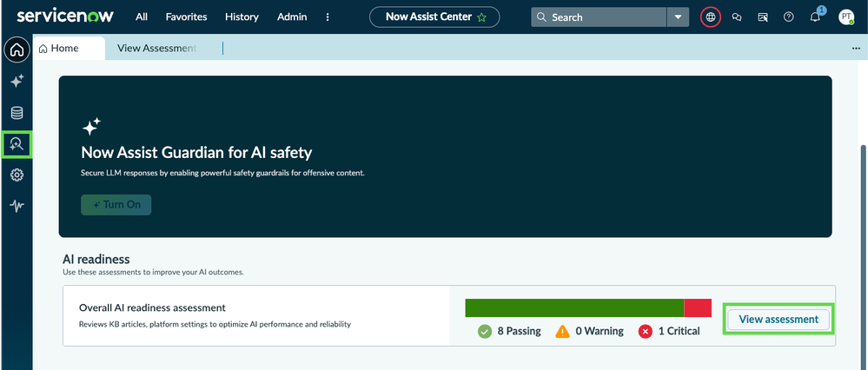This screenshot has width=868, height=370.
Task: Click the View assessment button
Action: coord(779,319)
